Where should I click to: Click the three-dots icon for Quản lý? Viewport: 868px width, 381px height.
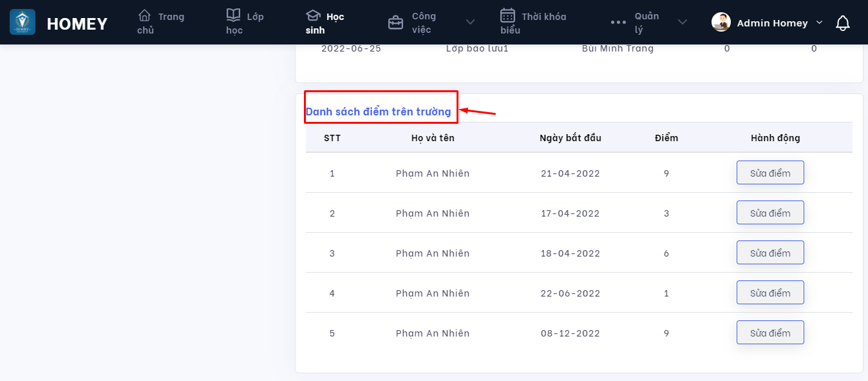coord(618,23)
